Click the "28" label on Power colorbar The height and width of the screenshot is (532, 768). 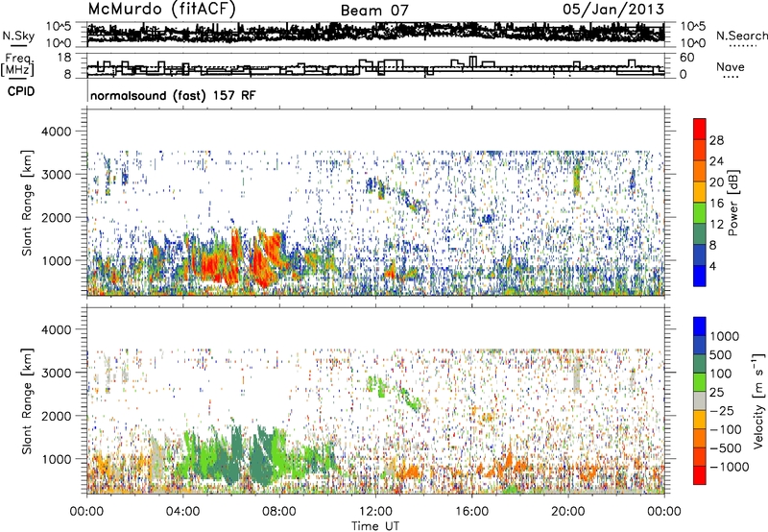click(x=716, y=140)
